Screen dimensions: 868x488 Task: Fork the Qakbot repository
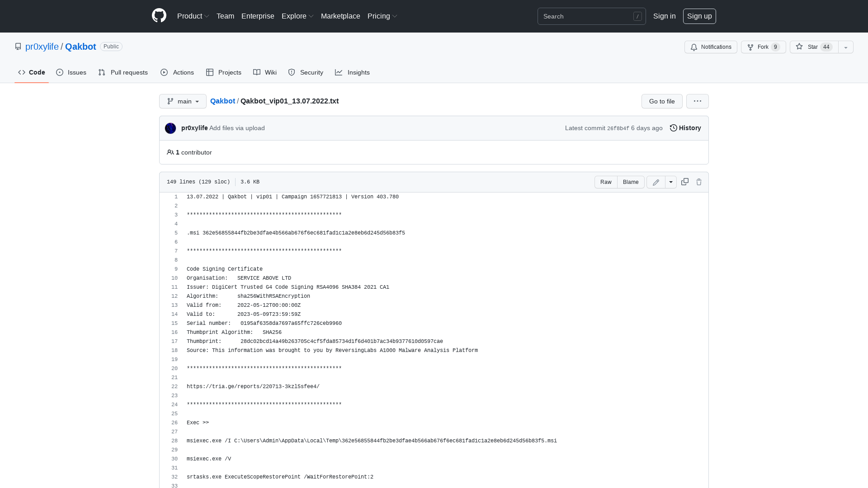tap(763, 47)
